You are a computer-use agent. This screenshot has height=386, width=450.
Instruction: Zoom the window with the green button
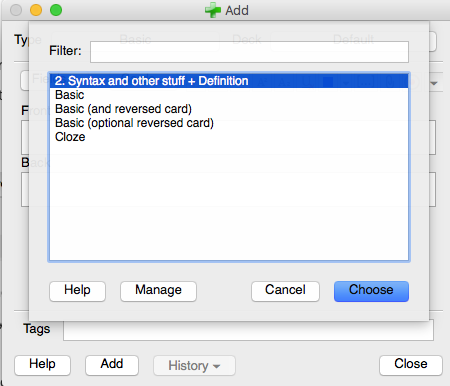click(56, 10)
